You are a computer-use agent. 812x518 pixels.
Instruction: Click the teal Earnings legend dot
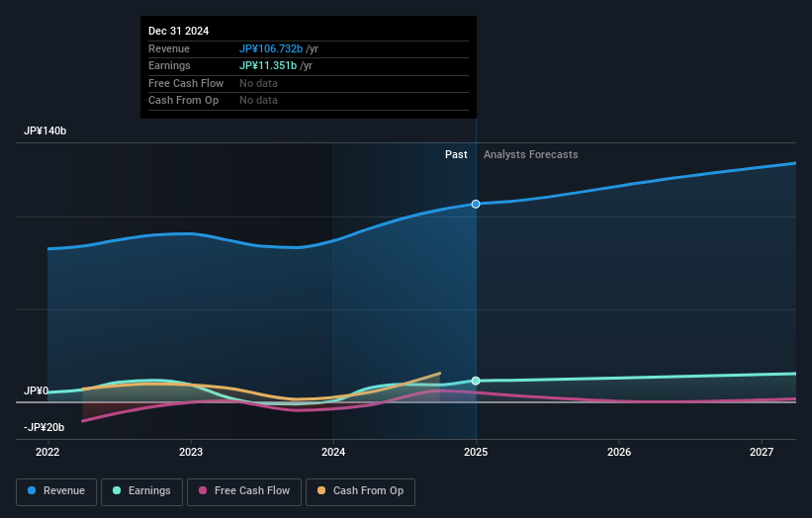117,490
